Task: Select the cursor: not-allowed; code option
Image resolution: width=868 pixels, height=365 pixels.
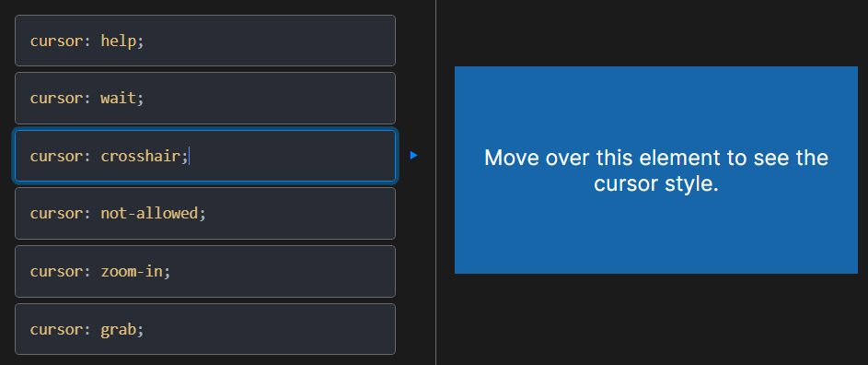Action: [x=205, y=214]
